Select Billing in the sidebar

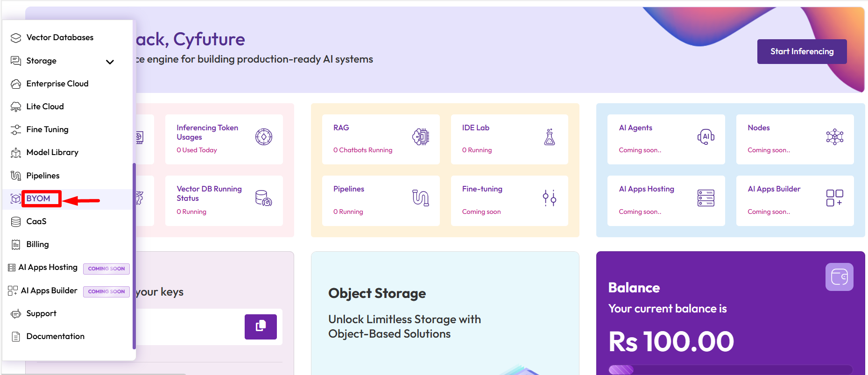[x=37, y=244]
